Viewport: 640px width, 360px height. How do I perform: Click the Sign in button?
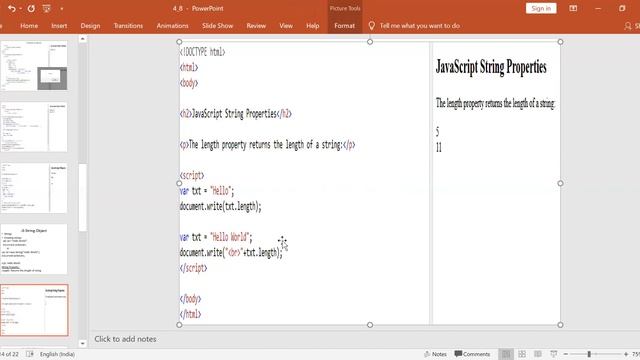pos(541,8)
